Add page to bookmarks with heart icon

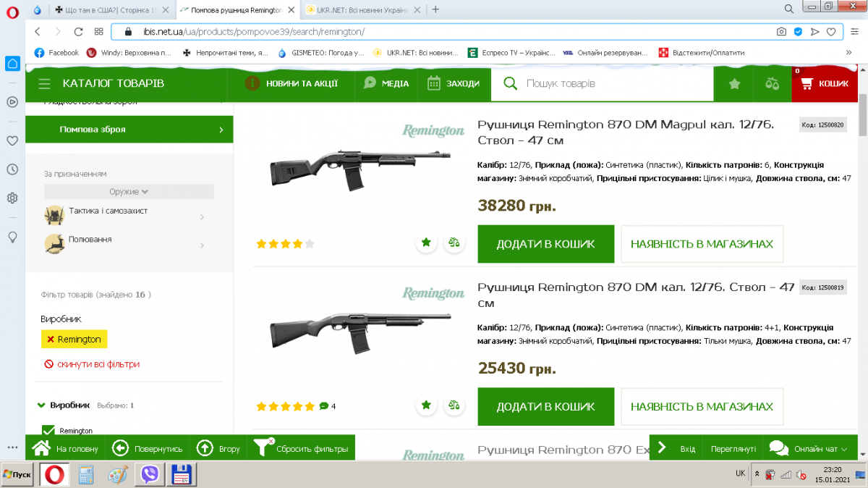tap(831, 32)
